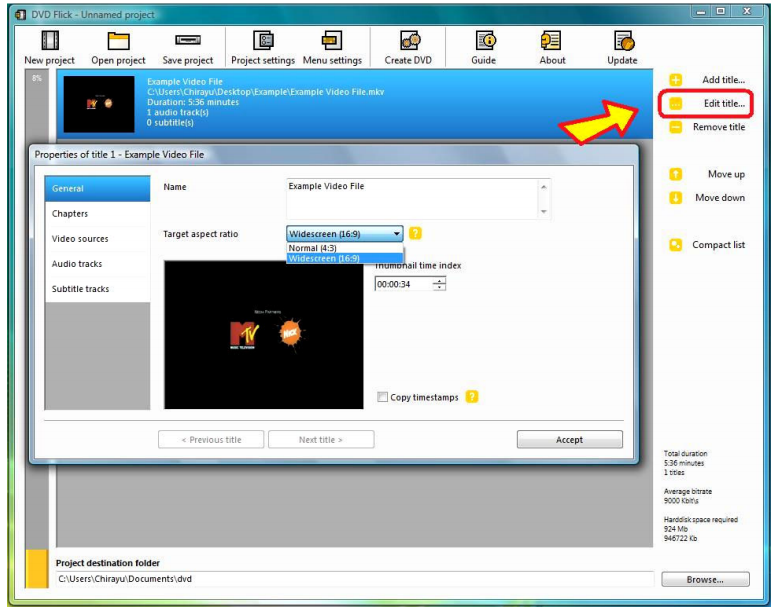Viewport: 774px width, 610px height.
Task: Open the About icon
Action: (x=550, y=40)
